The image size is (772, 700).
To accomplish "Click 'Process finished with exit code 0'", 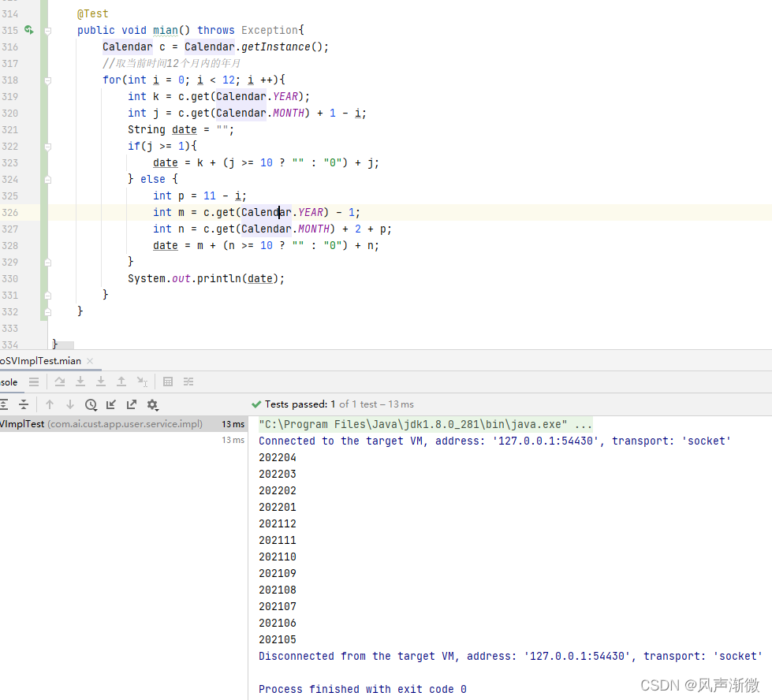I will click(363, 689).
